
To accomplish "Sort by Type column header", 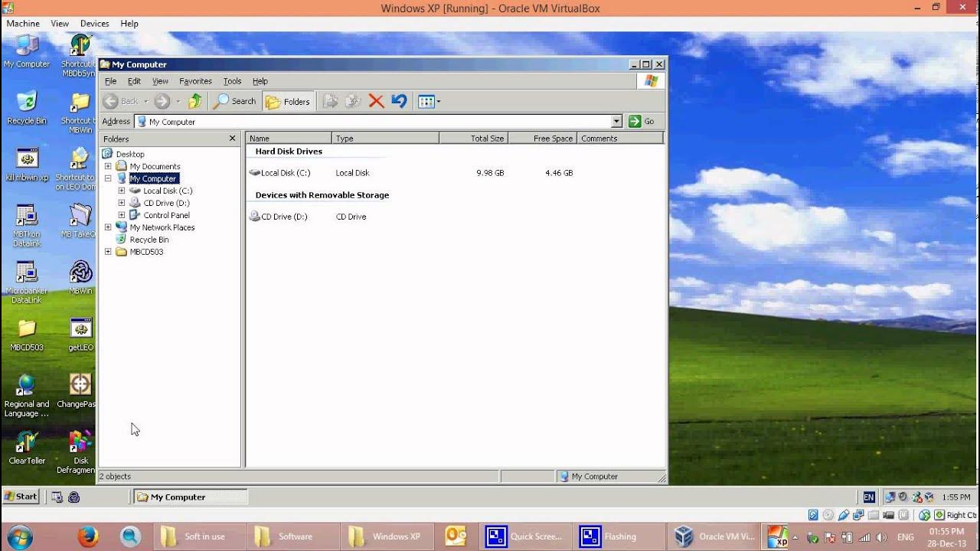I will point(386,139).
